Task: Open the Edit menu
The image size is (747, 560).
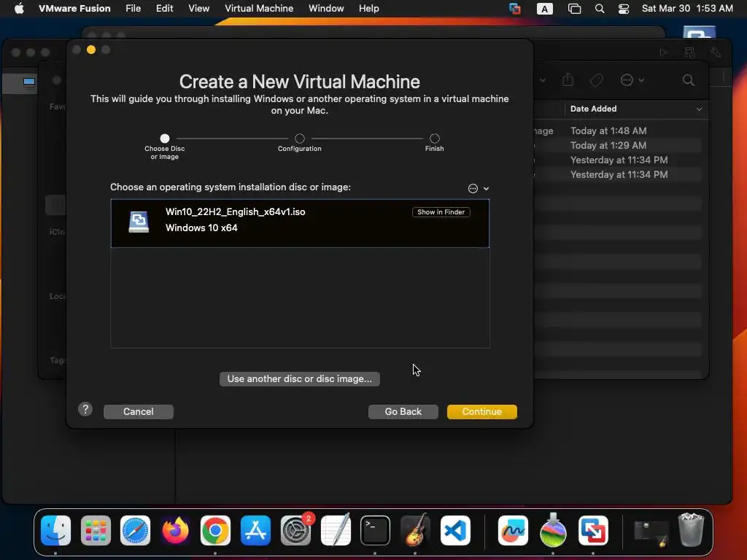Action: pos(164,9)
